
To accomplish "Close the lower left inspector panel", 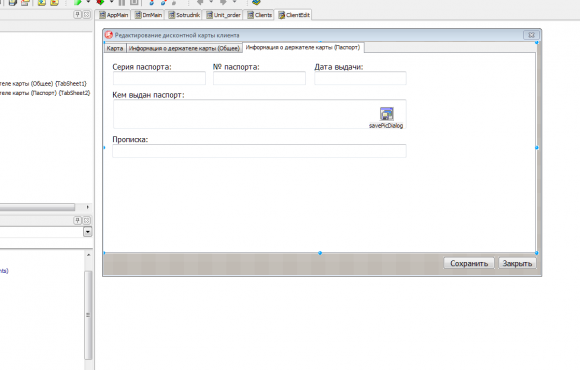I will click(87, 221).
